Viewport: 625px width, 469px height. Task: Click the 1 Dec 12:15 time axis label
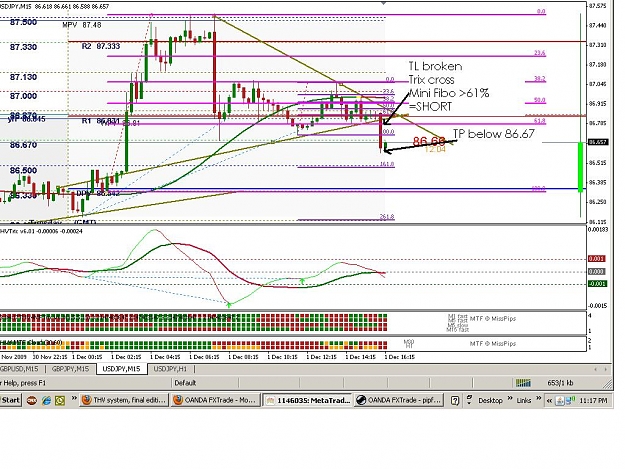click(x=321, y=357)
